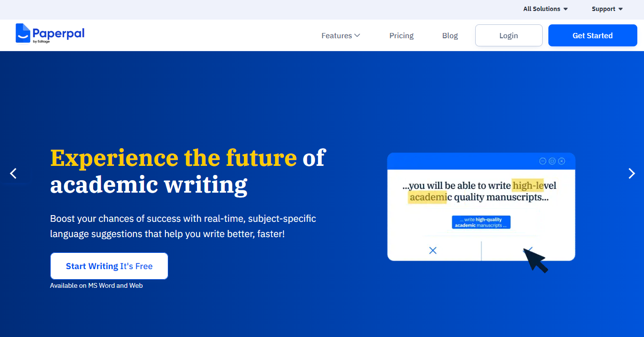Click the square maximize icon in the illustration window
This screenshot has height=337, width=644.
coord(552,161)
